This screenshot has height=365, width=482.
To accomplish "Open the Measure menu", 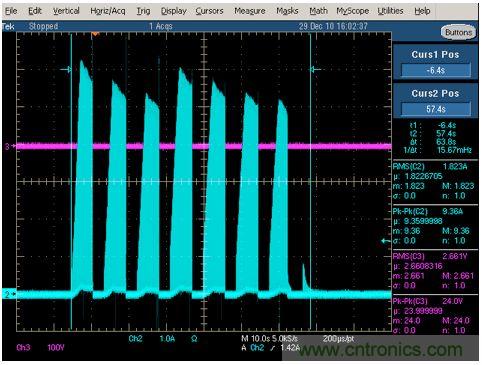I will pyautogui.click(x=250, y=11).
